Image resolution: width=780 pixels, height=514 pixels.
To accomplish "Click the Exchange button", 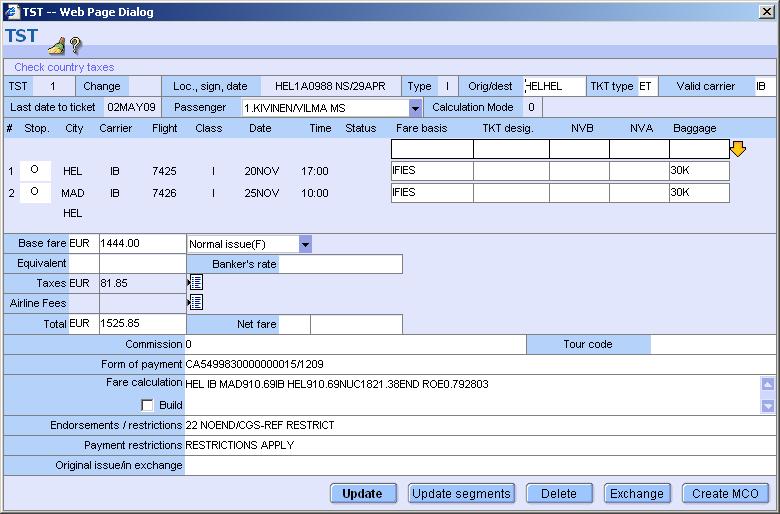I will click(x=637, y=494).
